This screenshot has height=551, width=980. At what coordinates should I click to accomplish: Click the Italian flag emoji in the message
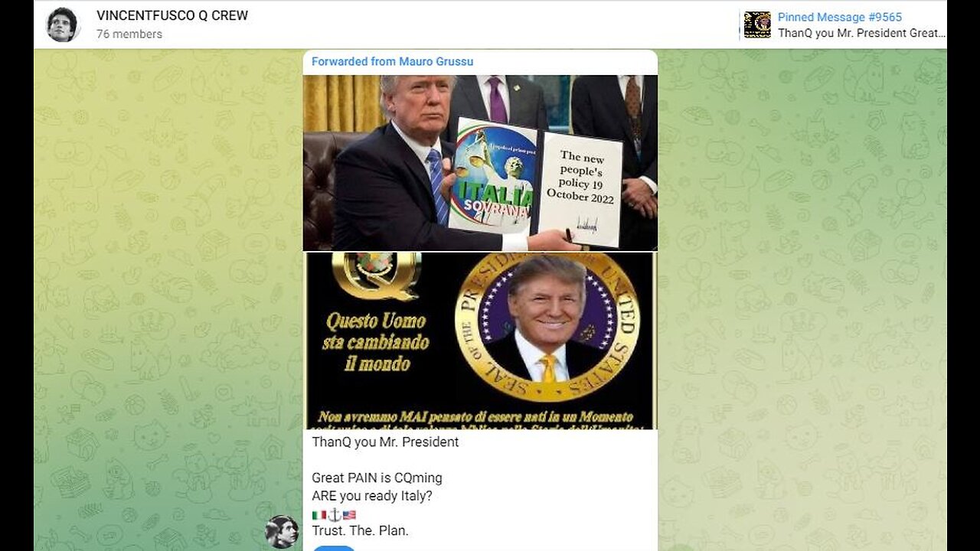pyautogui.click(x=318, y=515)
